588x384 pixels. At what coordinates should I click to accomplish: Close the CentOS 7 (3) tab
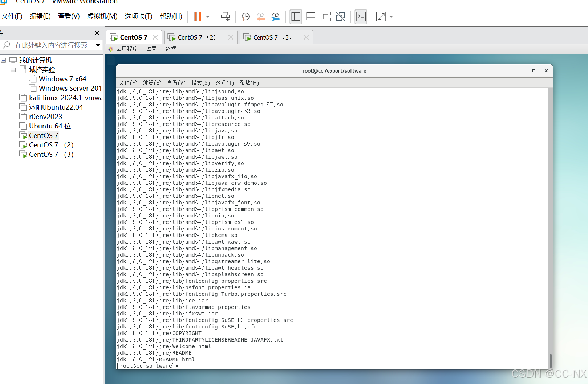[306, 37]
